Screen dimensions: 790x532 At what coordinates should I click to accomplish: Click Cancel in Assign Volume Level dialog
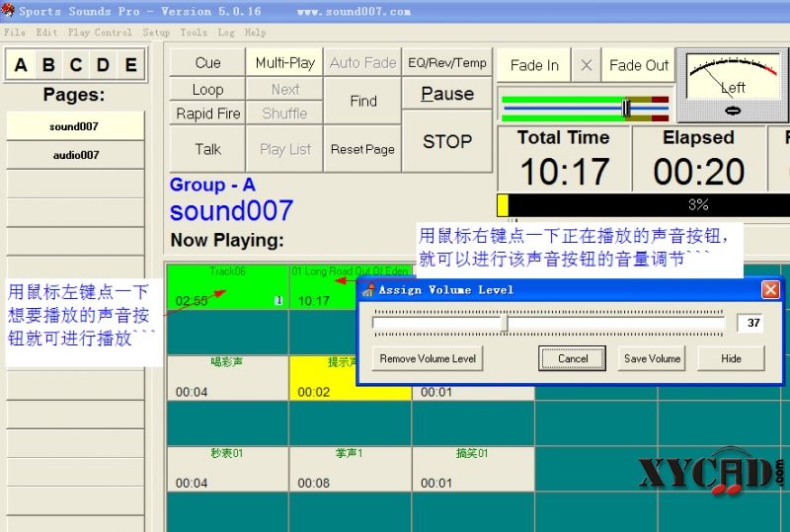coord(573,358)
